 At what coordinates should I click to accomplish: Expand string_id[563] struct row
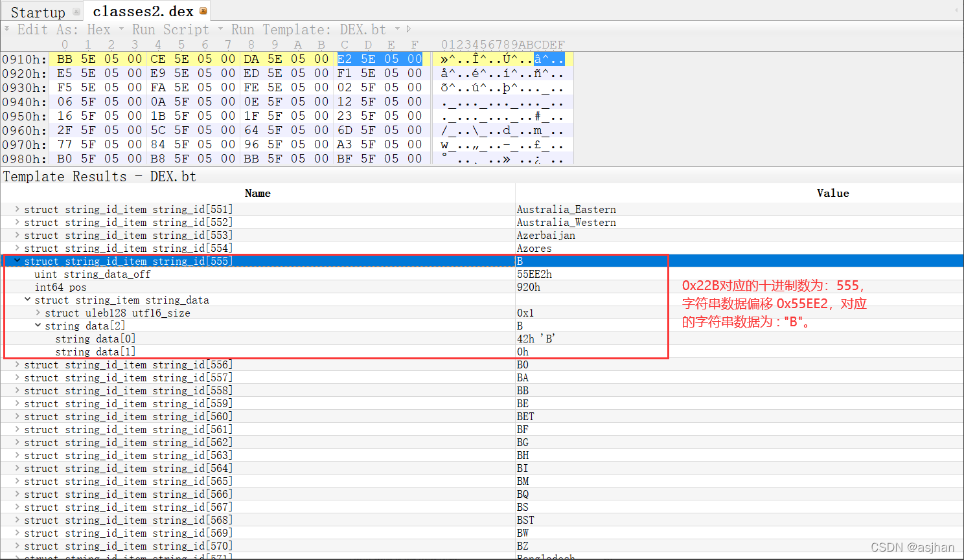pos(17,455)
